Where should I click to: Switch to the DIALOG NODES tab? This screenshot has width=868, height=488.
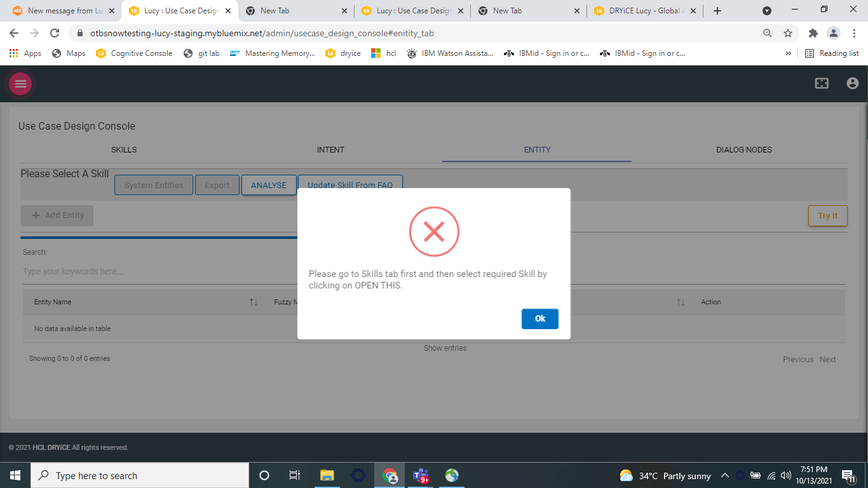click(x=743, y=149)
